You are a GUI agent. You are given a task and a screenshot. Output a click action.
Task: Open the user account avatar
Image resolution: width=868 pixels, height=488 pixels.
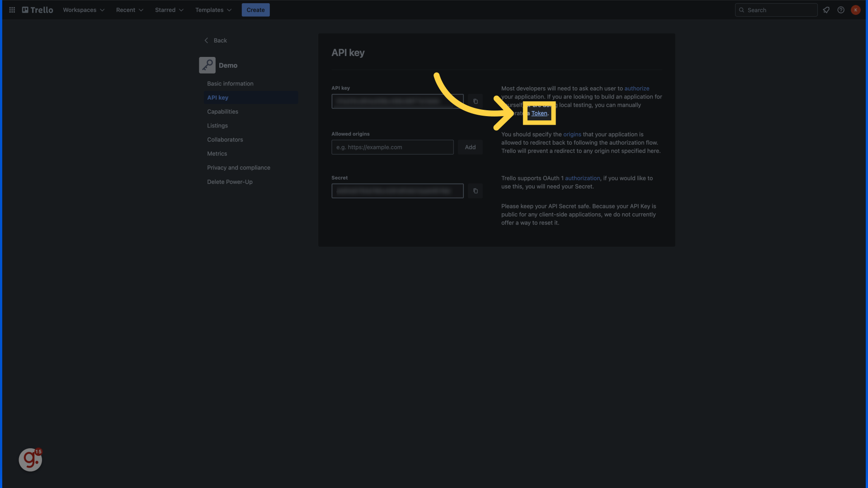(x=855, y=10)
